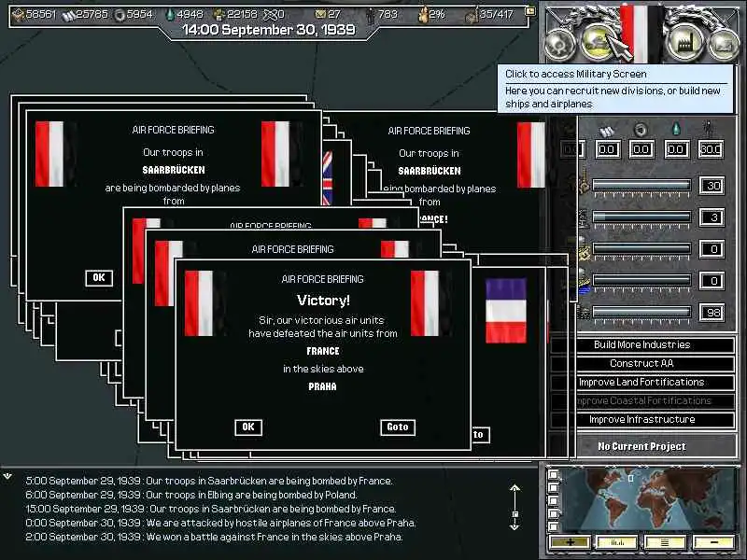Click 'SAARBRÜCKEN' in the right-hand briefing dialog
Viewport: 747px width, 560px height.
click(430, 171)
